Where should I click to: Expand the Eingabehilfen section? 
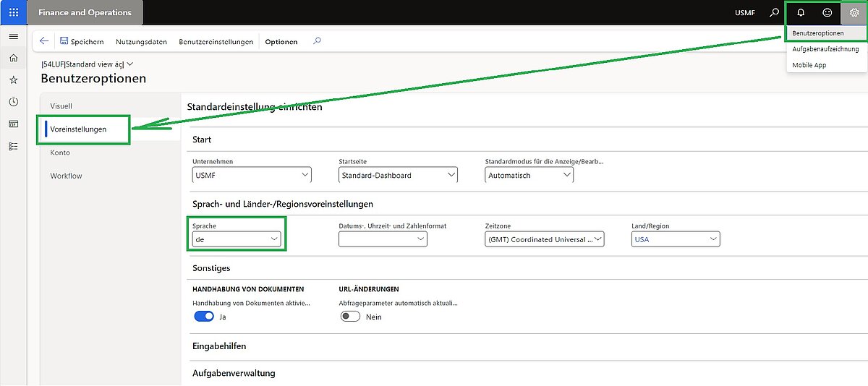[219, 346]
